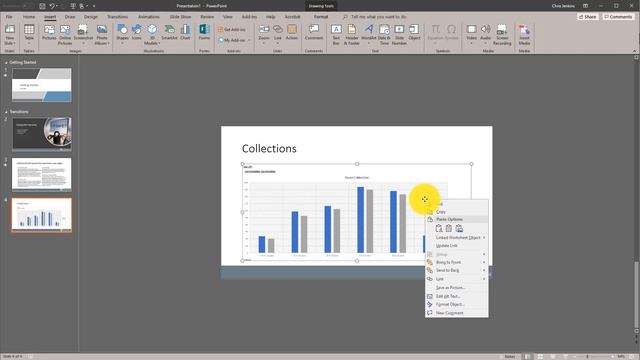Open Photo Album in the ribbon
640x360 pixels.
click(102, 35)
